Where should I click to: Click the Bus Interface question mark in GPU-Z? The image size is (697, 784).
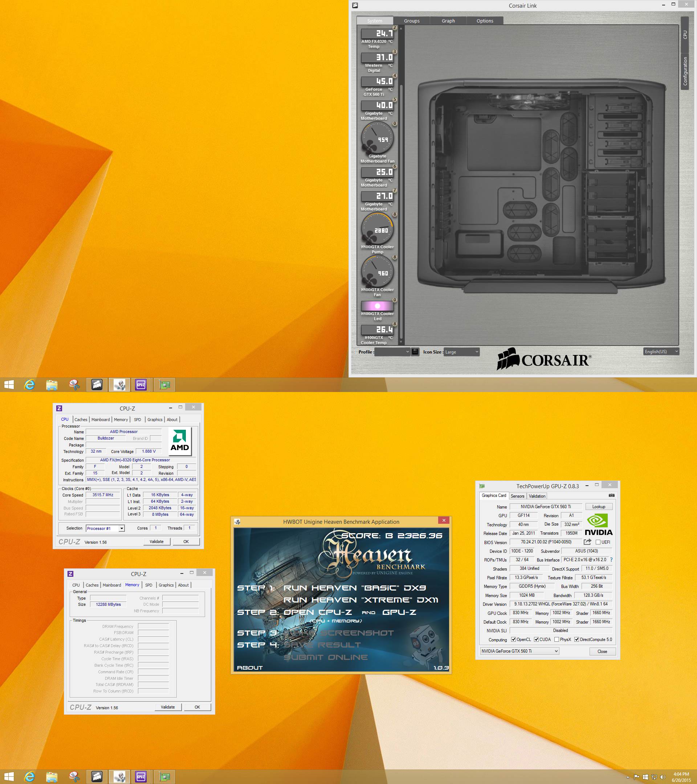pyautogui.click(x=611, y=560)
